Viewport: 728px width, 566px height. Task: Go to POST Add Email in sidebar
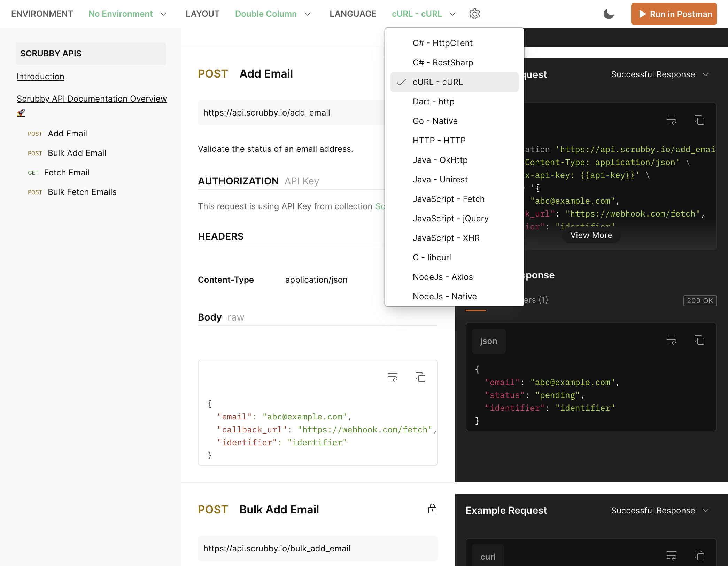tap(57, 134)
